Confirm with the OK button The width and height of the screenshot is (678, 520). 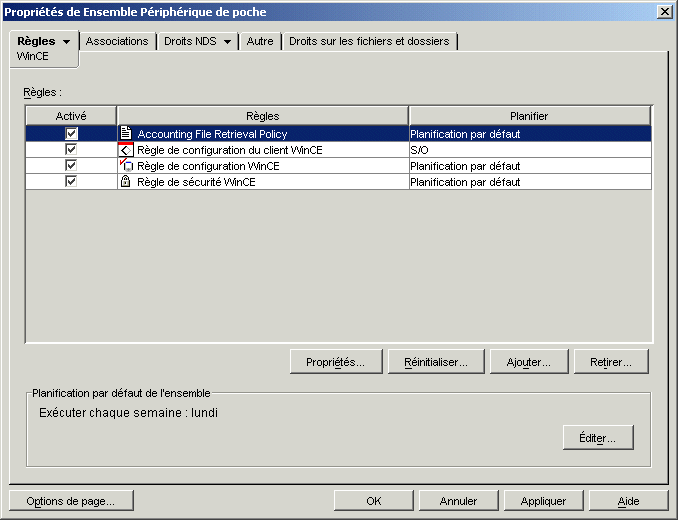coord(374,501)
